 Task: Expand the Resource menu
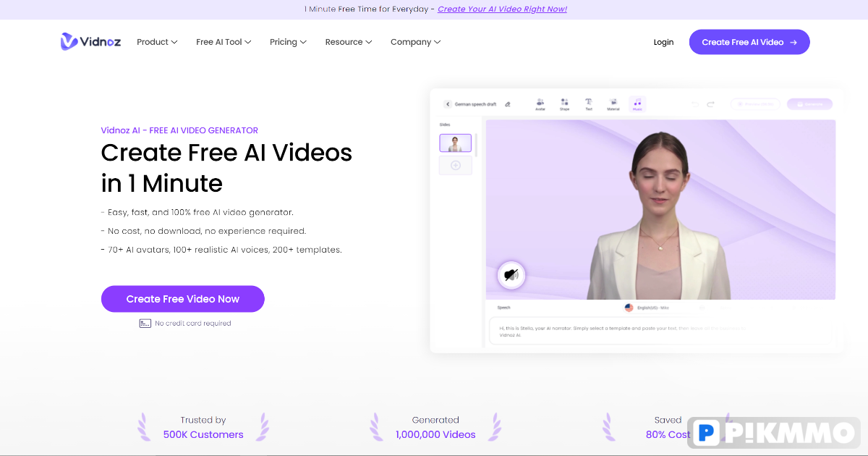point(349,42)
